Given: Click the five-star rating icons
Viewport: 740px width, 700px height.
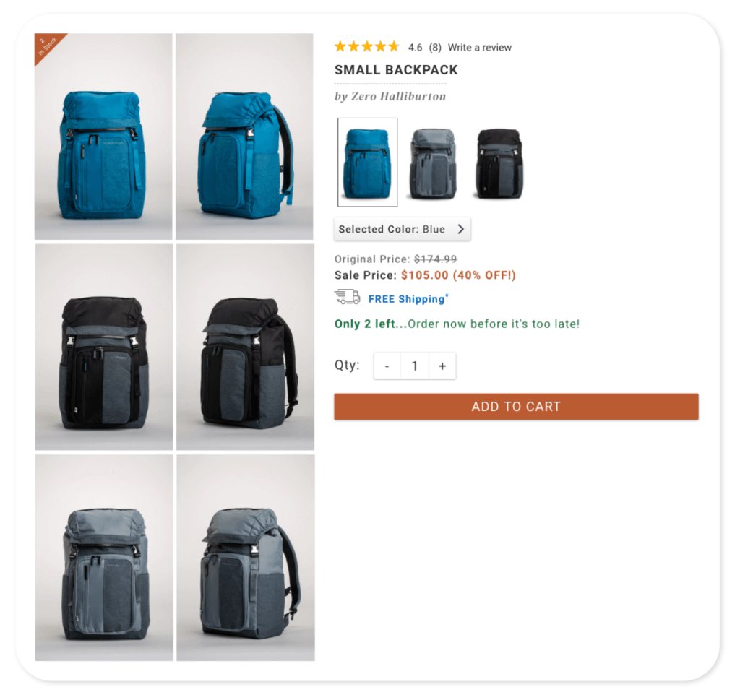Looking at the screenshot, I should click(x=366, y=47).
